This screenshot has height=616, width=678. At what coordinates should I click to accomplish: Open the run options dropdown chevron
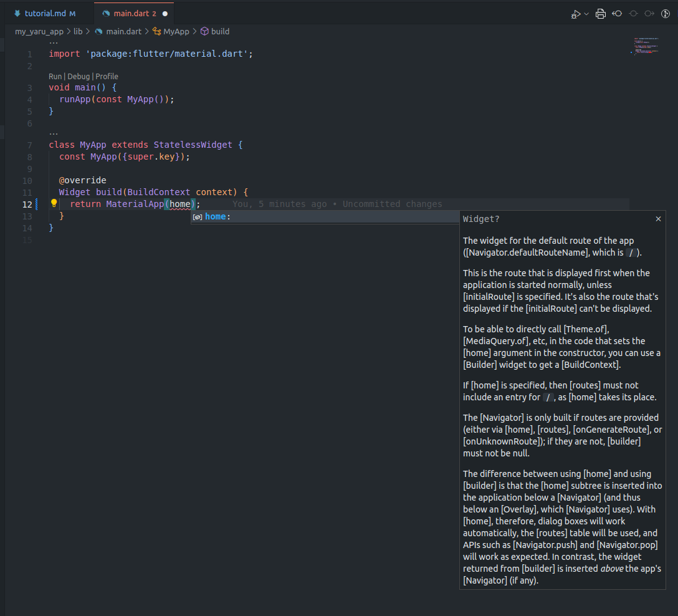coord(586,14)
